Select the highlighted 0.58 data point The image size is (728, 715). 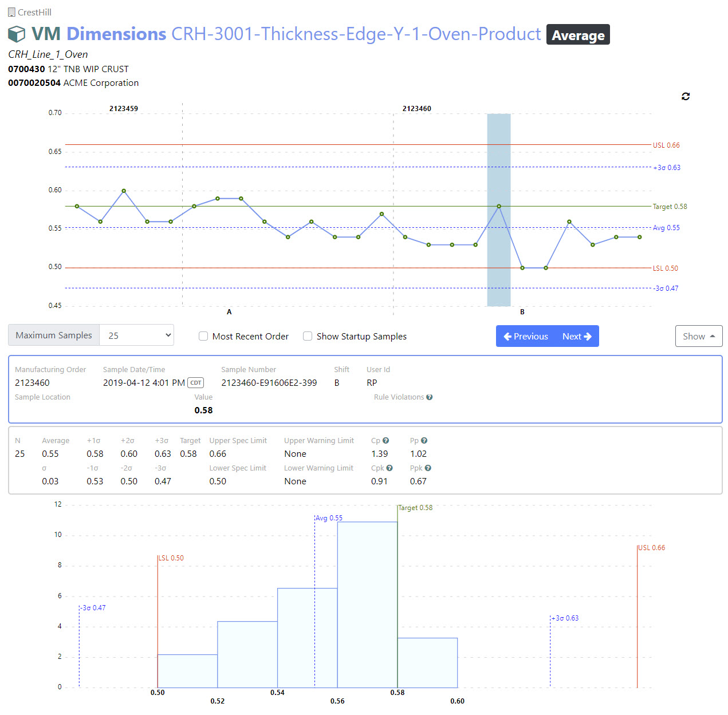[499, 206]
